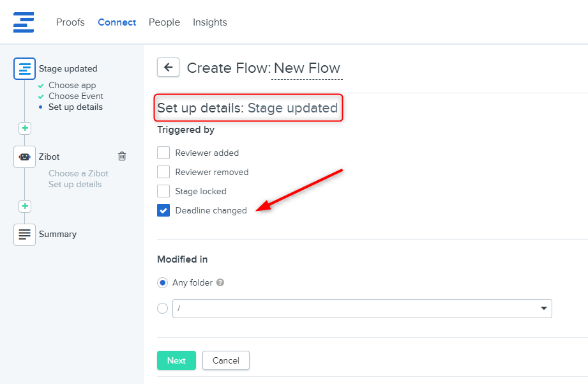
Task: Enable the Reviewer added checkbox
Action: 163,153
